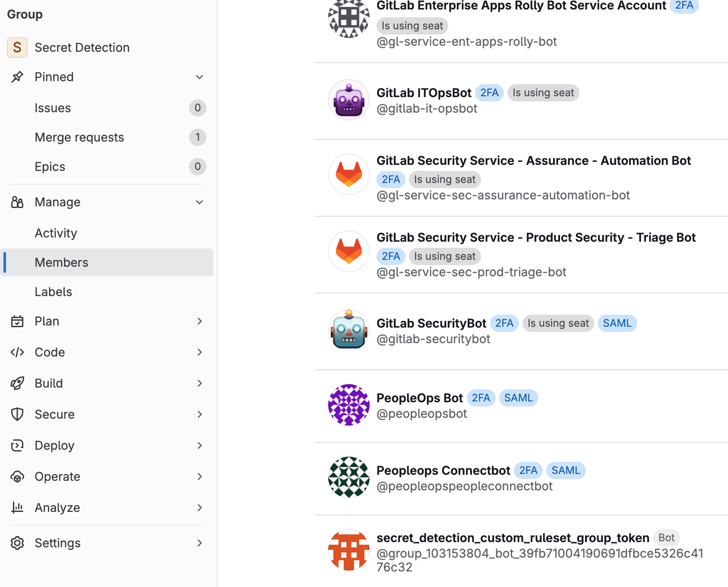The image size is (728, 587).
Task: Click the GitLab ITOpsBot robot avatar
Action: (x=348, y=100)
